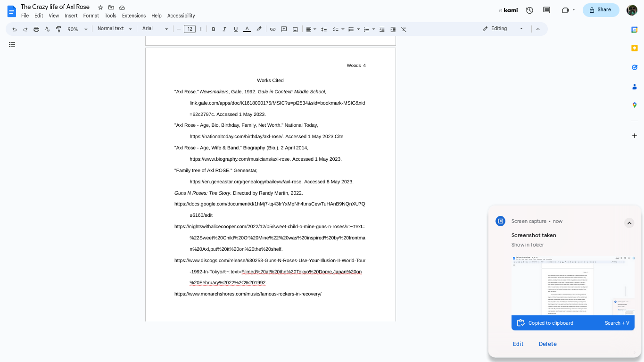Image resolution: width=644 pixels, height=362 pixels.
Task: Open the Format menu
Action: (91, 16)
